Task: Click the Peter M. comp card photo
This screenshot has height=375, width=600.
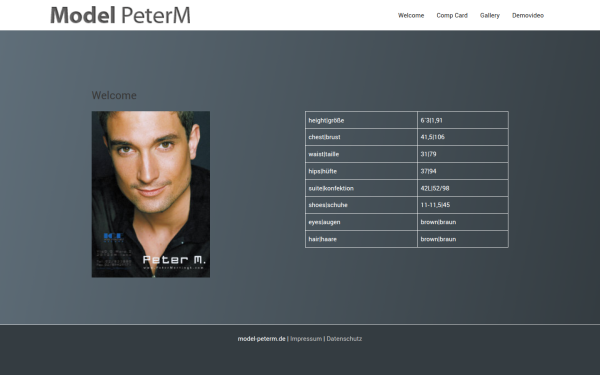Action: click(x=151, y=194)
